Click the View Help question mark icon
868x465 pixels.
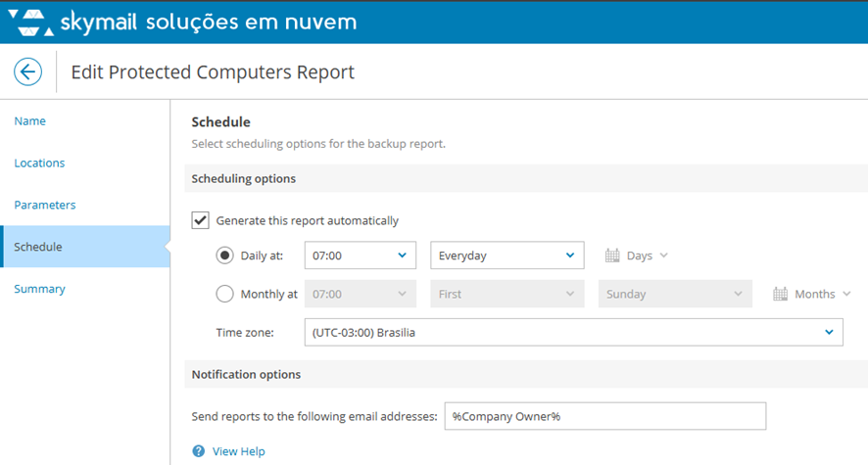click(x=199, y=451)
